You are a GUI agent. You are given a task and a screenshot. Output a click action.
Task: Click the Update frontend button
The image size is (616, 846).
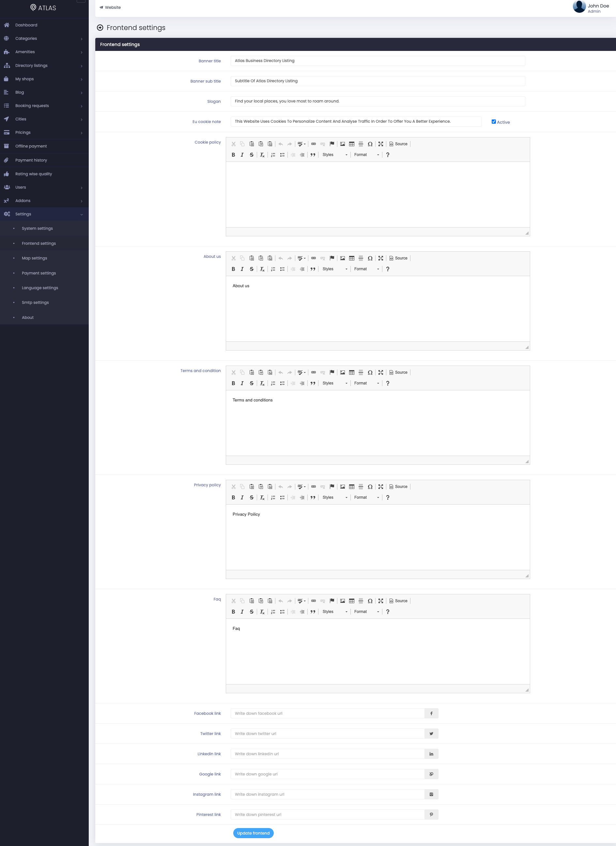click(253, 833)
